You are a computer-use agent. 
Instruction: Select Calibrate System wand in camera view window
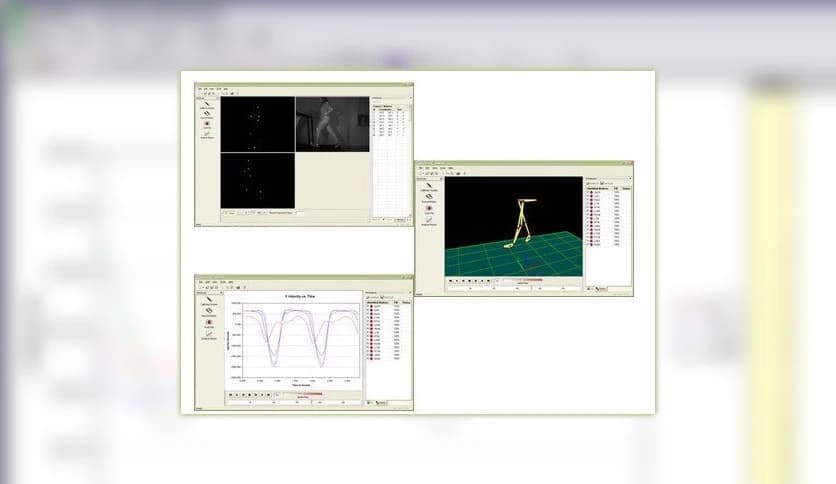(x=207, y=104)
